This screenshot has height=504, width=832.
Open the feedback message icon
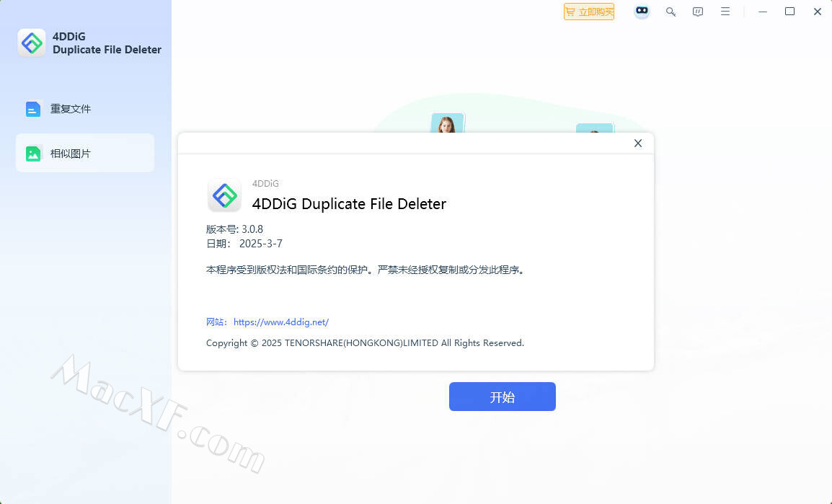pos(698,12)
